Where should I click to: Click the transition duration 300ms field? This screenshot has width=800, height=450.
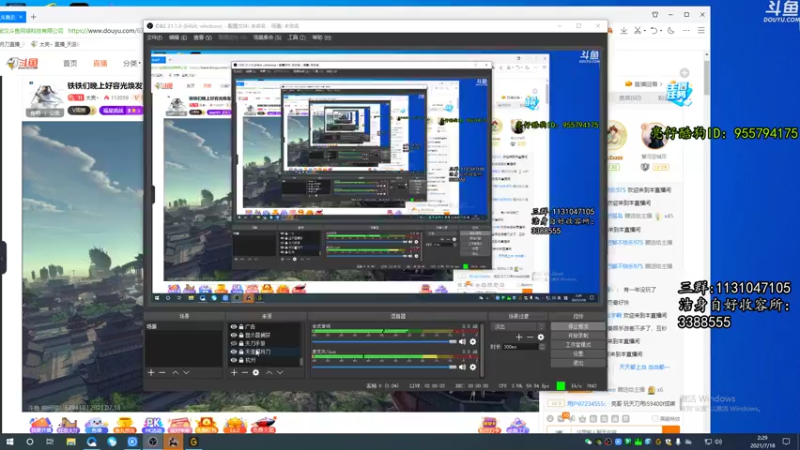(x=520, y=347)
